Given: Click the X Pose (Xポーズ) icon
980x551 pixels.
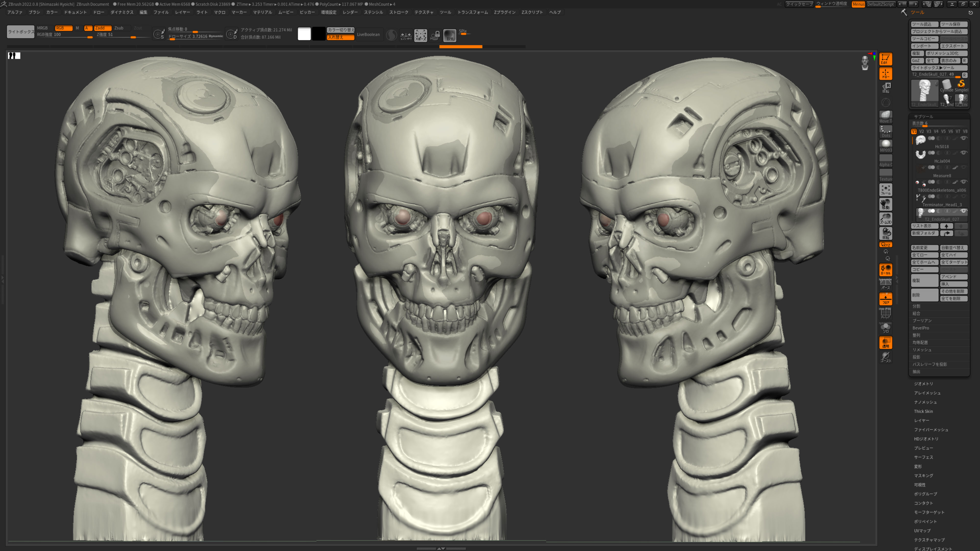Looking at the screenshot, I should (x=420, y=35).
